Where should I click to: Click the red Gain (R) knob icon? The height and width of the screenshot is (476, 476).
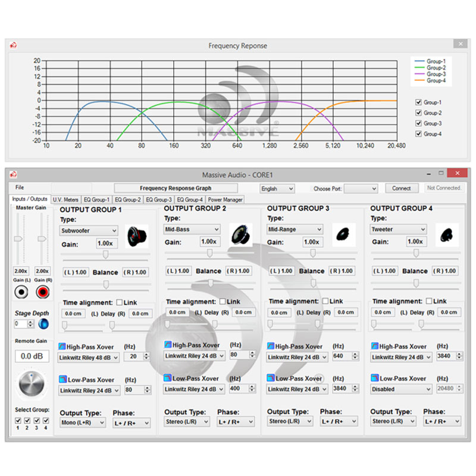(x=42, y=292)
